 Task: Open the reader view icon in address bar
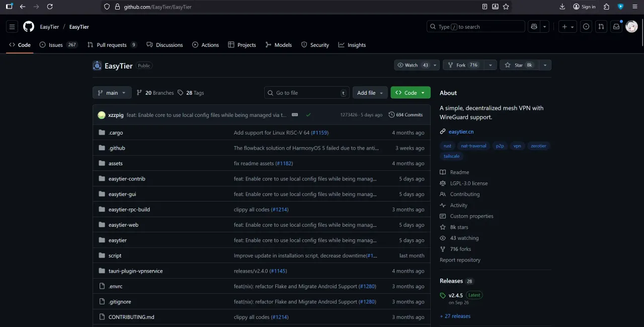pos(485,7)
